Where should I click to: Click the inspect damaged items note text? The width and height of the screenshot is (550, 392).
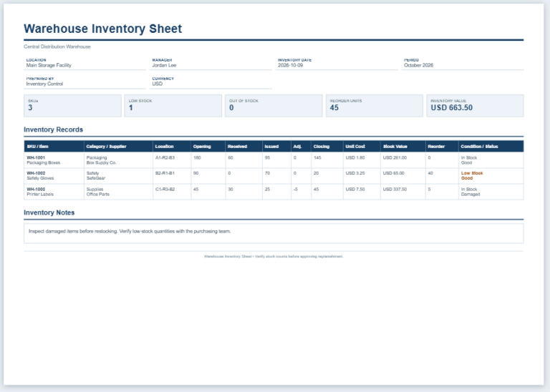pyautogui.click(x=130, y=231)
